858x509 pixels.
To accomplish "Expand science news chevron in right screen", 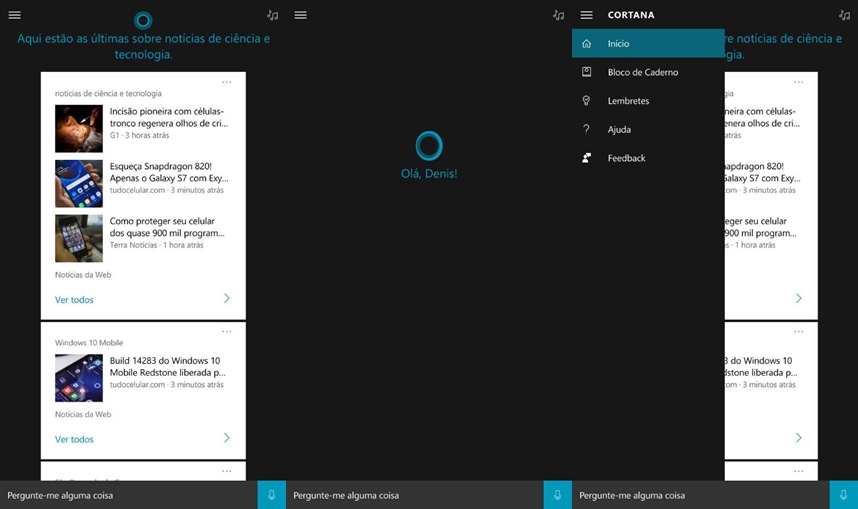I will click(x=798, y=298).
